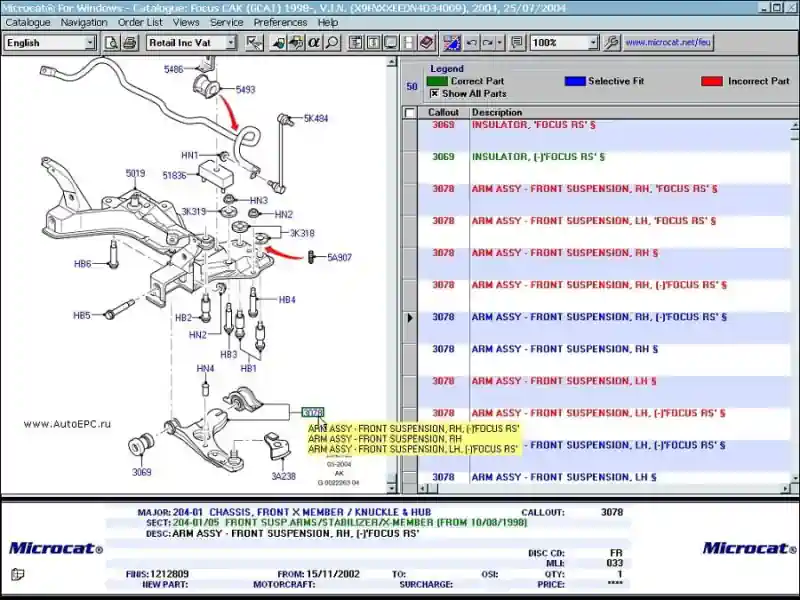The height and width of the screenshot is (600, 800).
Task: Click the alpha symbol toolbar icon
Action: tap(314, 43)
